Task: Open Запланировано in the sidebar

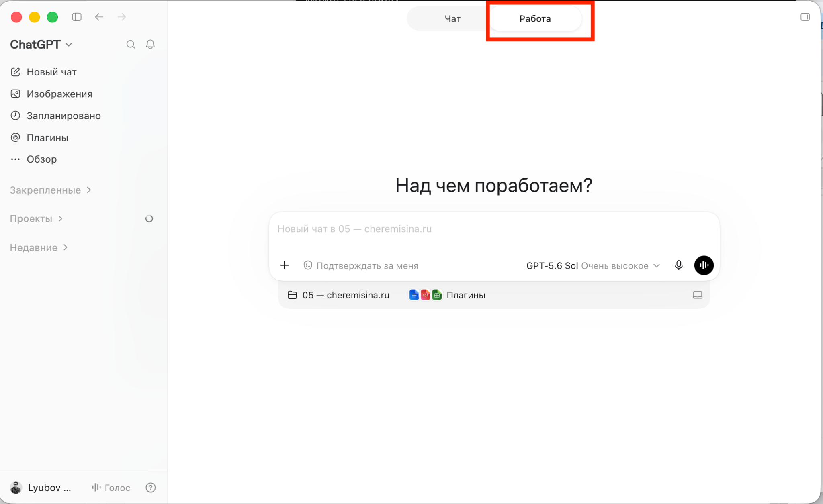Action: [55, 116]
